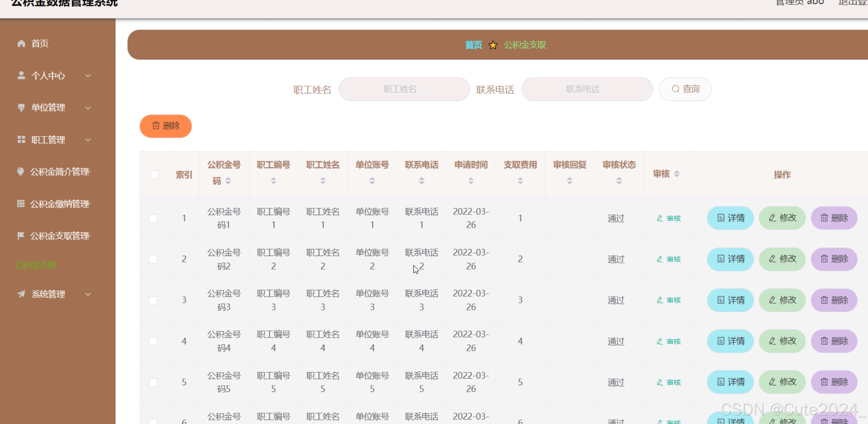Check the checkbox for row 3
Image resolution: width=868 pixels, height=424 pixels.
pyautogui.click(x=153, y=300)
